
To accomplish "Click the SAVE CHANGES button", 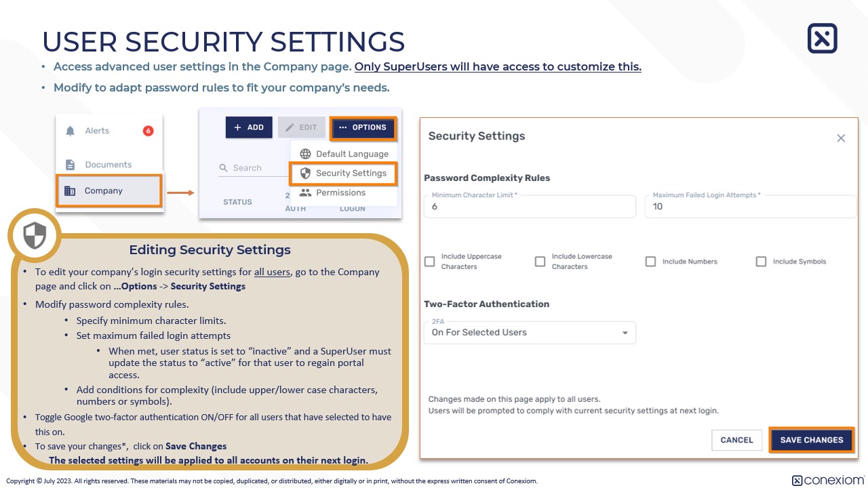I will [x=811, y=440].
